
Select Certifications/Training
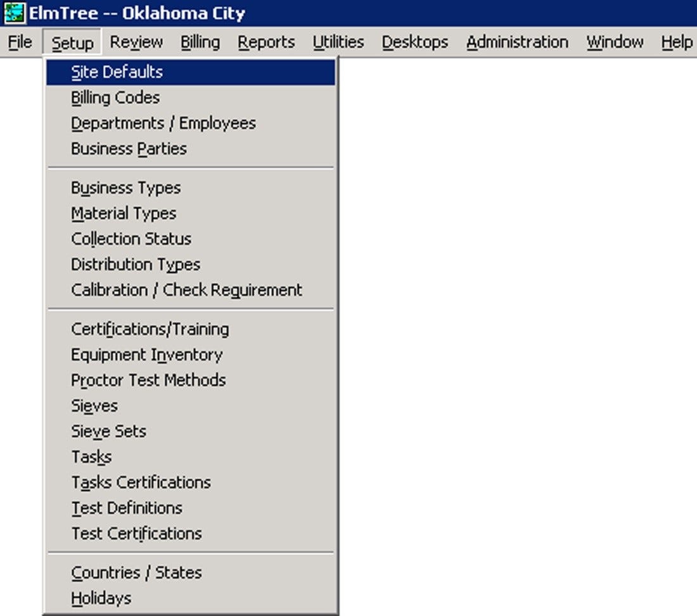(150, 329)
